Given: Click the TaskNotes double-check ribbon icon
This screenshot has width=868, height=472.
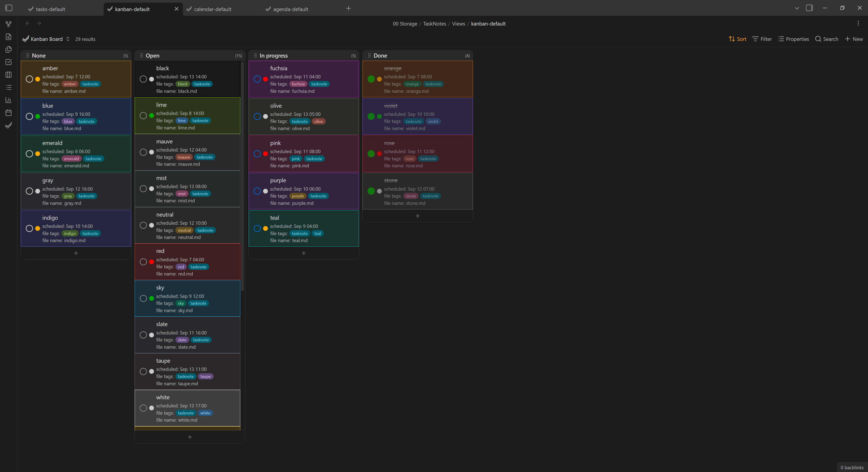Looking at the screenshot, I should click(9, 125).
